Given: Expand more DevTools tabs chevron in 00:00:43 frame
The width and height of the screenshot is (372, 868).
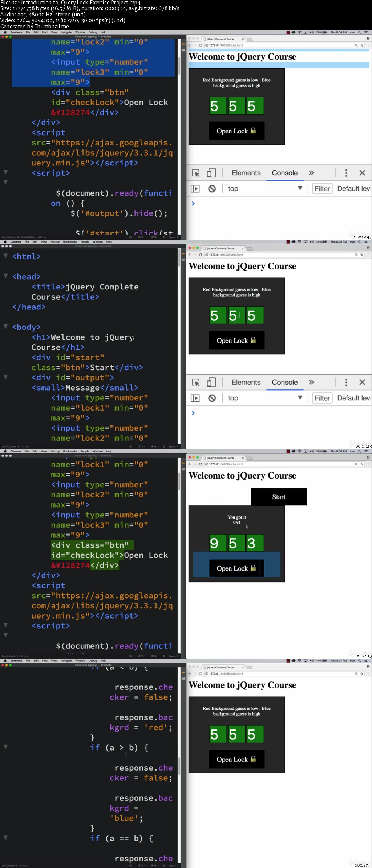Looking at the screenshot, I should click(311, 173).
